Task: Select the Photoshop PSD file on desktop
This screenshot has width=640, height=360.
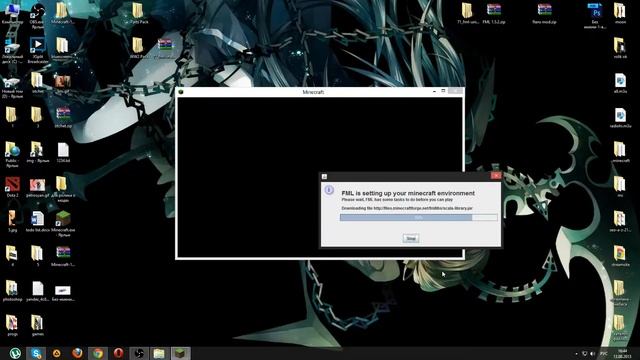Action: (595, 16)
